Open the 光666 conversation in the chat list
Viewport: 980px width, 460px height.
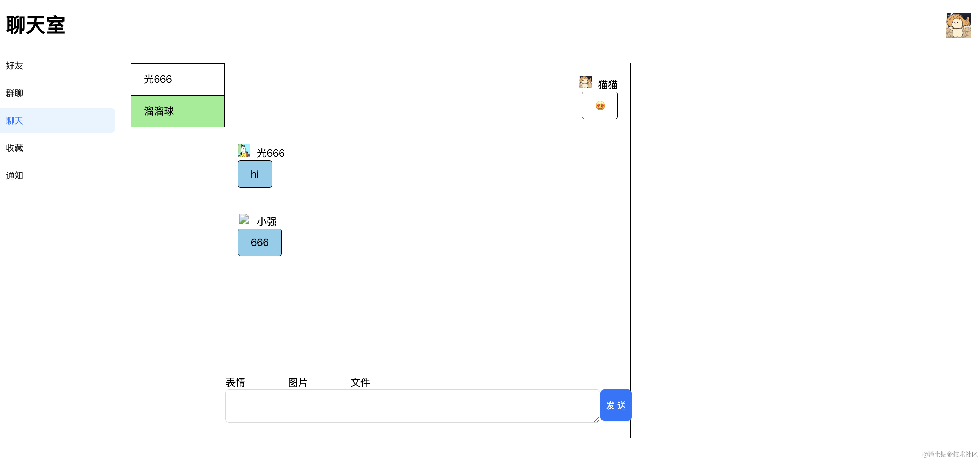coord(178,79)
